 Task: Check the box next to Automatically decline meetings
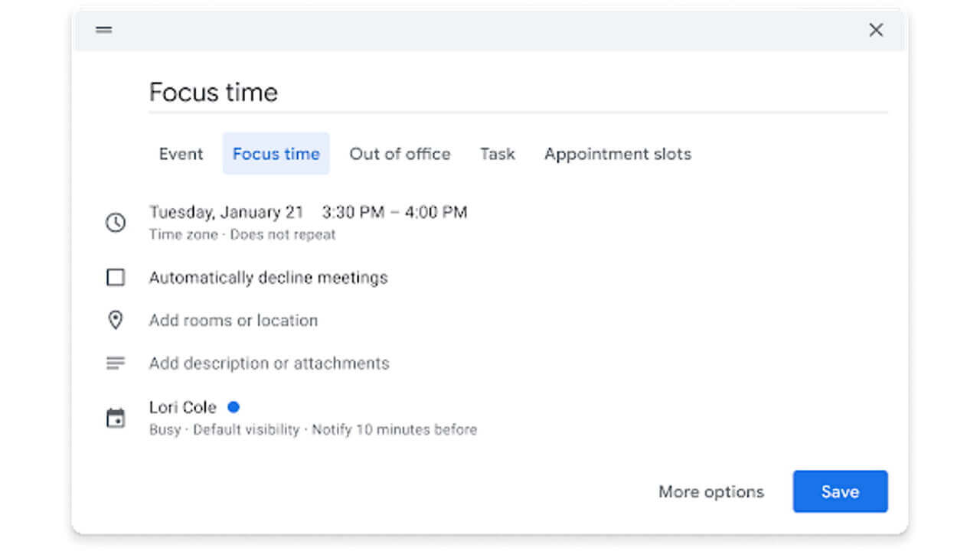click(x=115, y=277)
